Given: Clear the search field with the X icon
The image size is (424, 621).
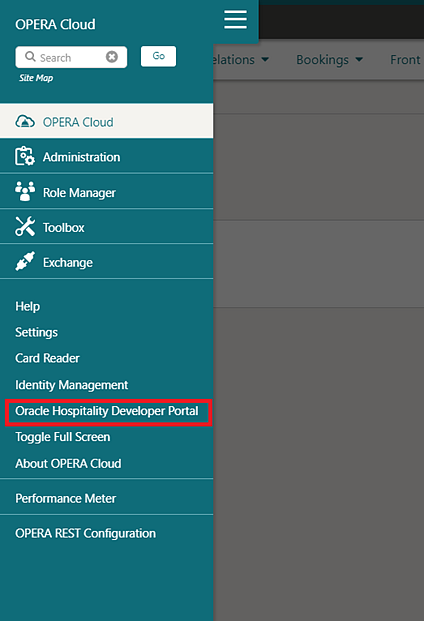Looking at the screenshot, I should [x=112, y=57].
